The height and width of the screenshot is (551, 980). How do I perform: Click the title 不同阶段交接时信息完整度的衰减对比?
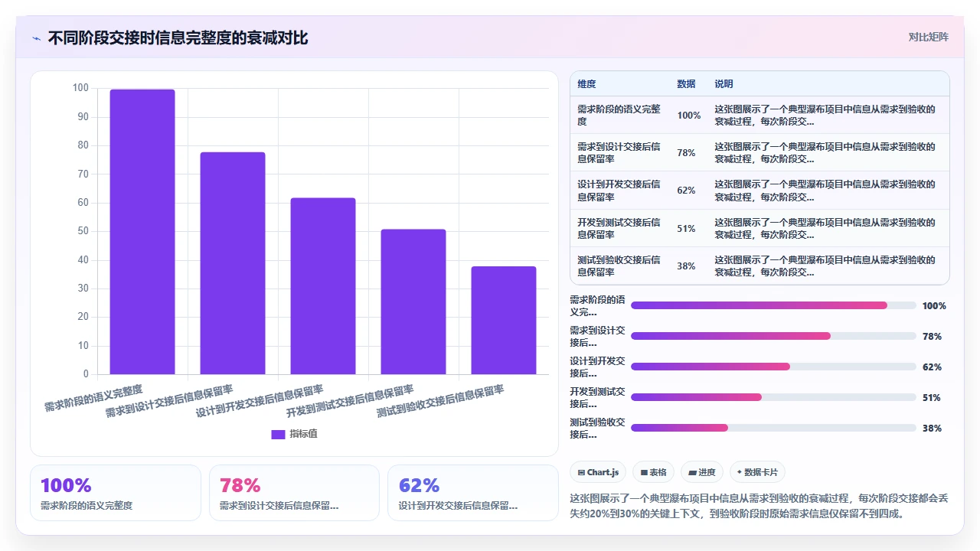click(178, 38)
